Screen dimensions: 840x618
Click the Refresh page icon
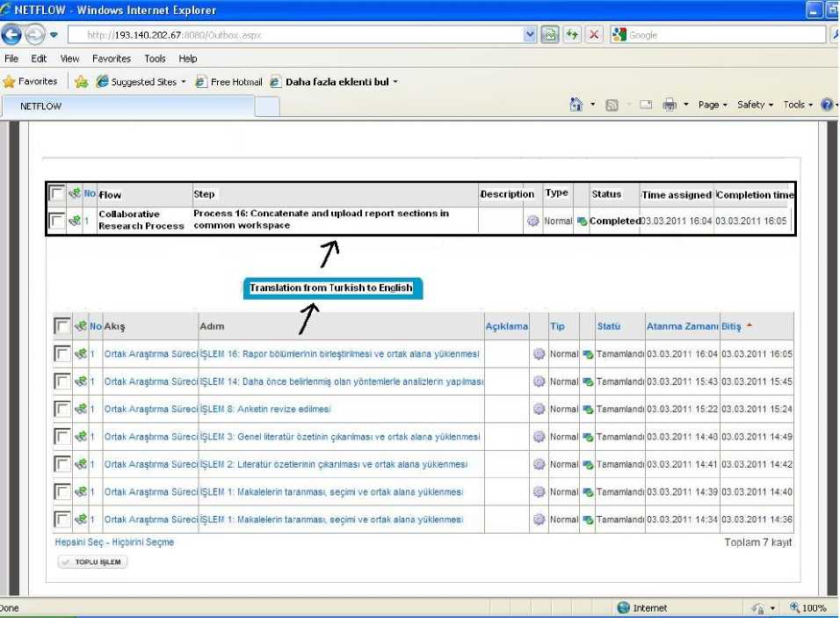[x=573, y=35]
